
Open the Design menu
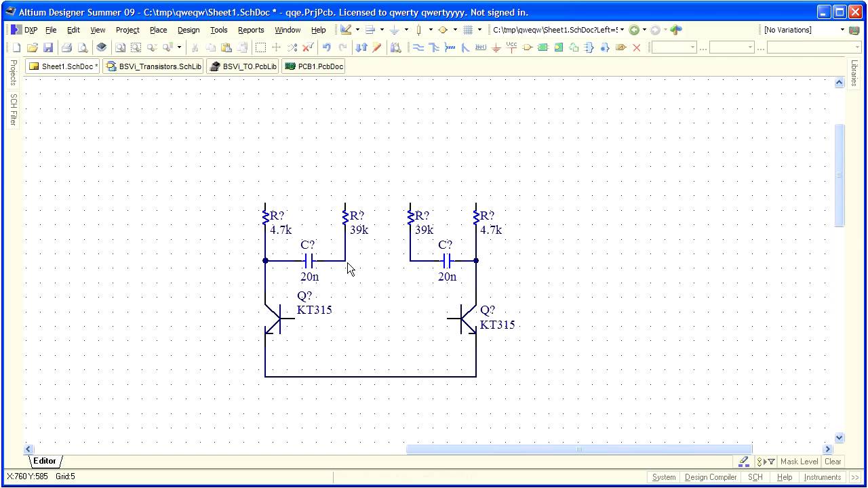pos(189,30)
